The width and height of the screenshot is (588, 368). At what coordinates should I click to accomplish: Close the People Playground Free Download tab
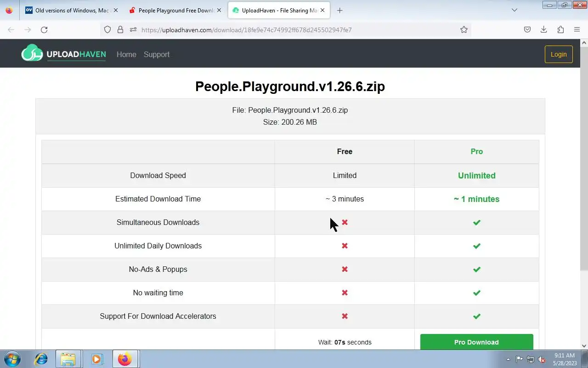219,10
